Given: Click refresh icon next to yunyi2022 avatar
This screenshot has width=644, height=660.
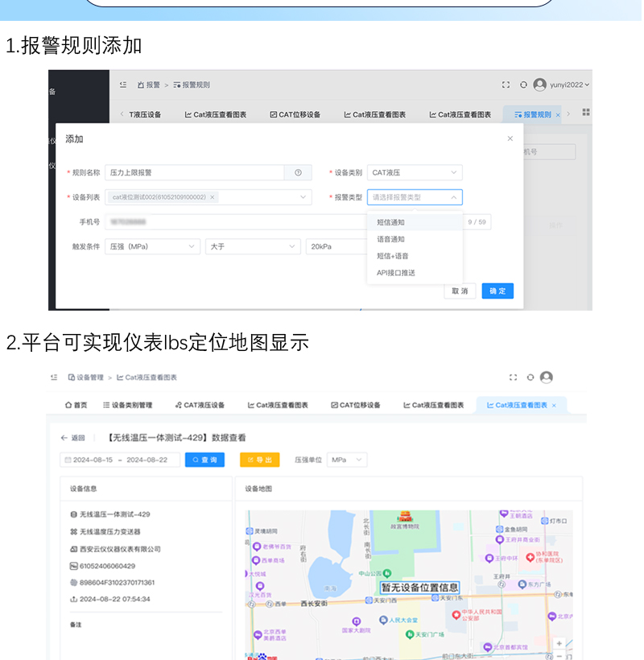Looking at the screenshot, I should click(523, 85).
